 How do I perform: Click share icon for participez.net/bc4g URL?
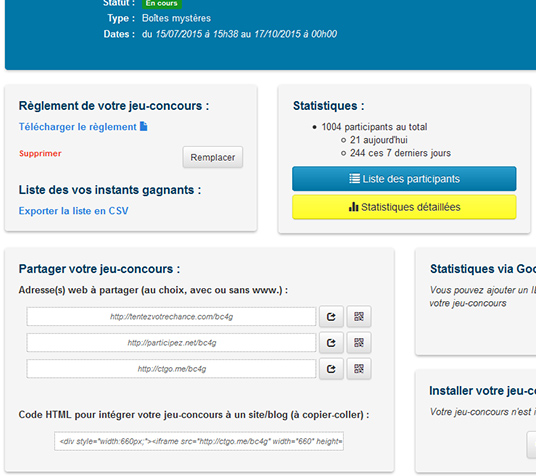tap(331, 343)
